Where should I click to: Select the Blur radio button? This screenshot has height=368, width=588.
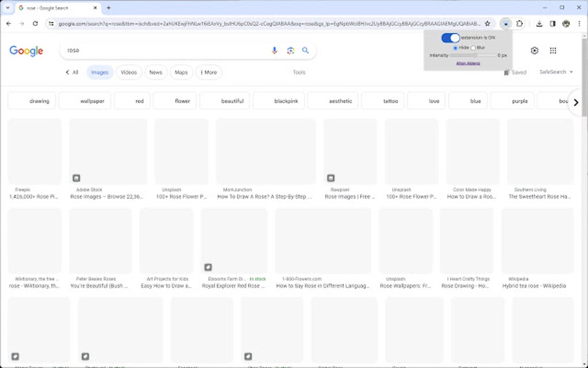473,48
